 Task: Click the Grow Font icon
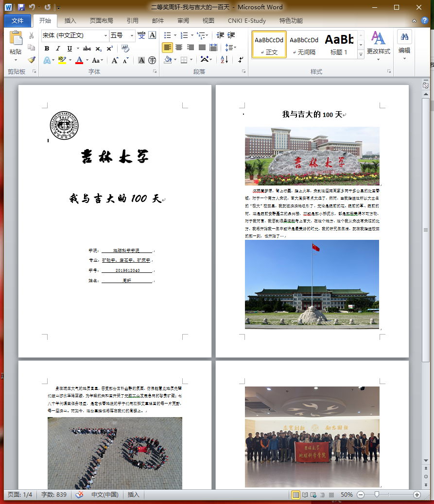click(115, 60)
